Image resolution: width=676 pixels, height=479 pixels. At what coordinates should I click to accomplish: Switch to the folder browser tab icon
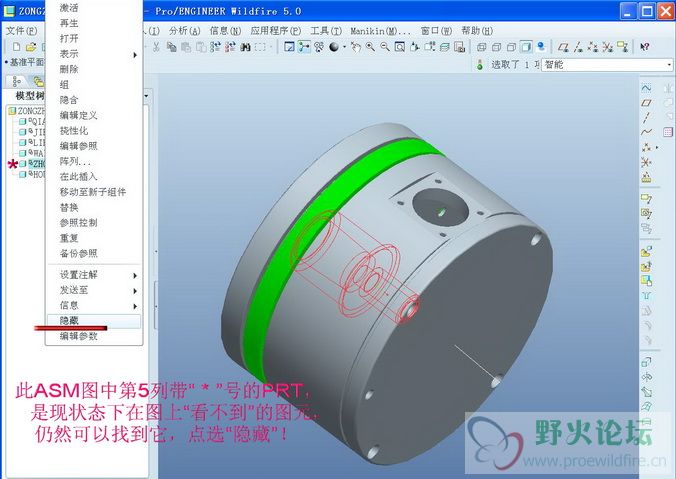coord(38,81)
